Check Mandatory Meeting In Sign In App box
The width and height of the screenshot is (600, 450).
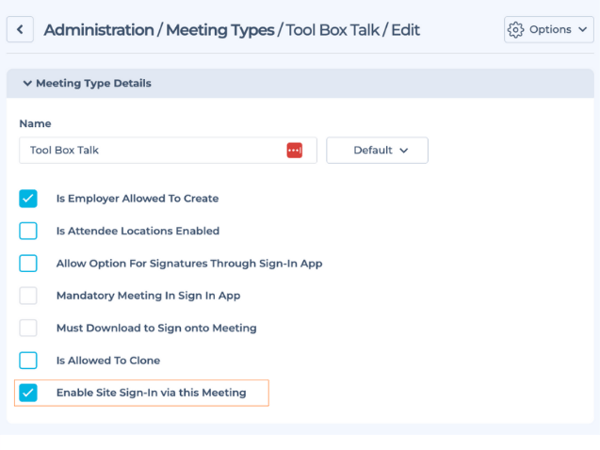28,295
